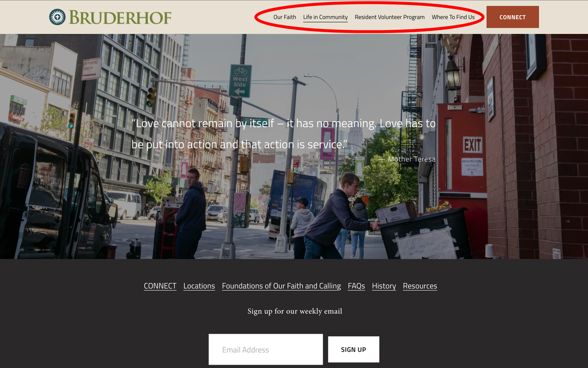The image size is (588, 368).
Task: Click the footer CONNECT link
Action: coord(160,286)
